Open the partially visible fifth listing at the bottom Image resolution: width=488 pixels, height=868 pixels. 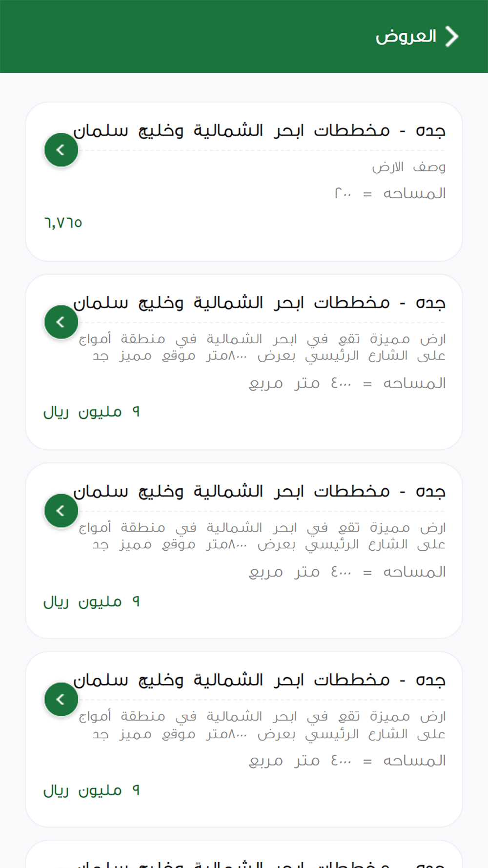244,854
